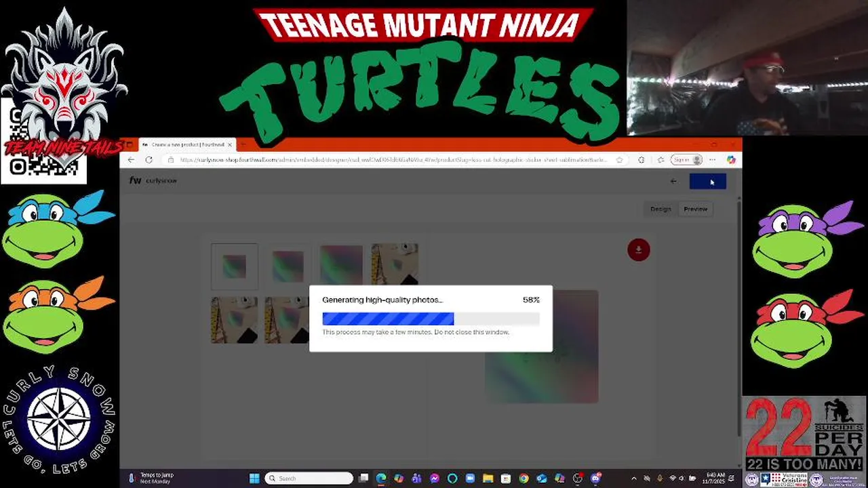Viewport: 868px width, 488px height.
Task: Reload the page with the refresh icon
Action: click(x=149, y=160)
